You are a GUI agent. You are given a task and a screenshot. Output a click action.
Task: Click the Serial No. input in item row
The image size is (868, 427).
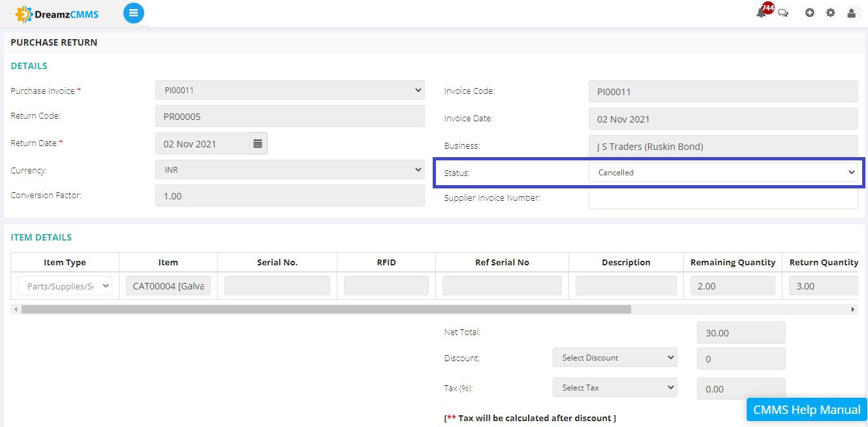point(277,286)
